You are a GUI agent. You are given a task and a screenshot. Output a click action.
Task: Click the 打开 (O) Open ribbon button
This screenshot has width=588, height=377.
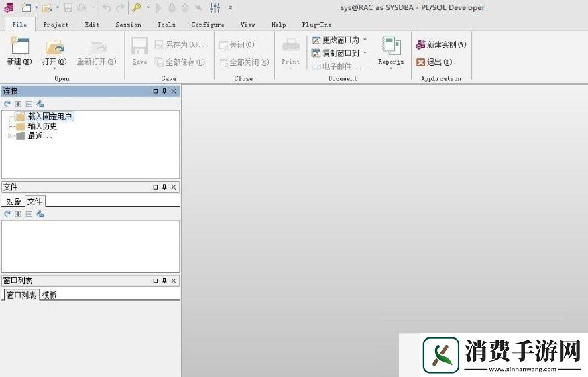pyautogui.click(x=54, y=53)
